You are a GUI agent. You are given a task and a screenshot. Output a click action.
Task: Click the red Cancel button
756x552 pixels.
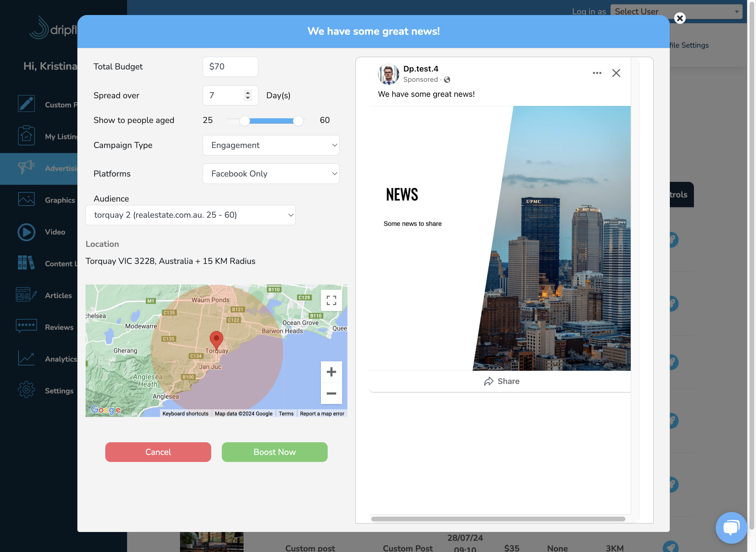[158, 452]
